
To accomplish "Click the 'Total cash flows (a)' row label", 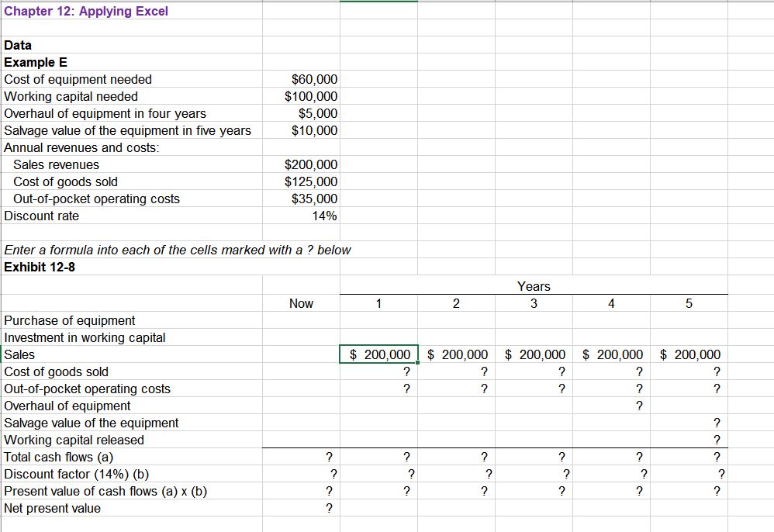I will [x=59, y=457].
